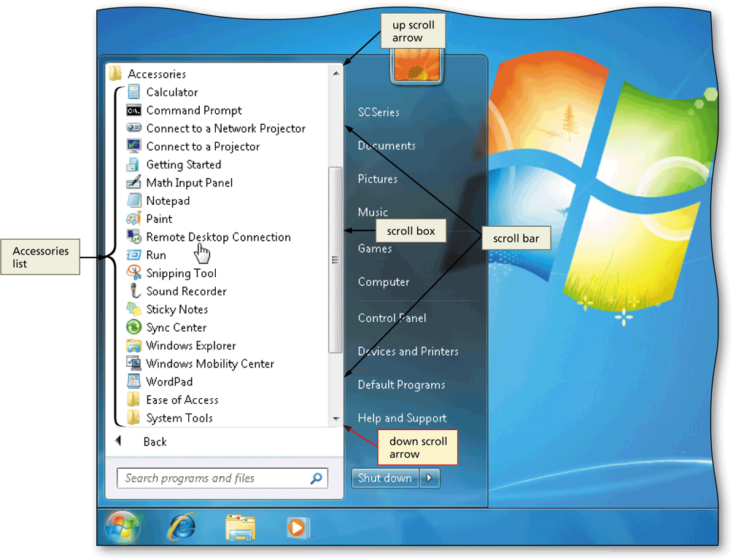The width and height of the screenshot is (733, 560).
Task: Launch Paint from its palette icon
Action: [x=133, y=219]
